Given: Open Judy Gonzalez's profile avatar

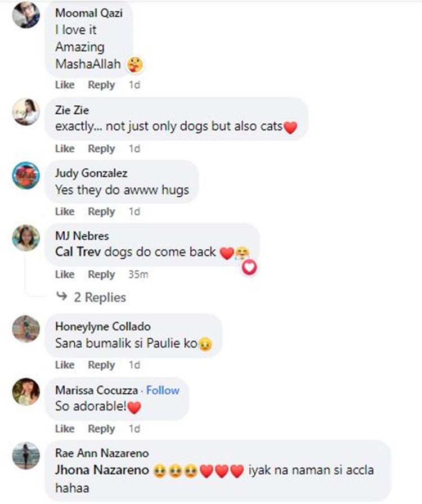Looking at the screenshot, I should [x=26, y=175].
